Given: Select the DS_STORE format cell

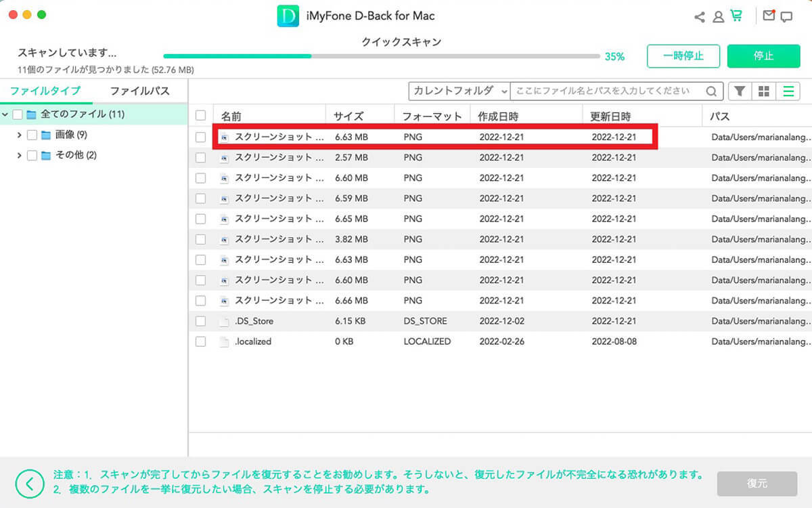Looking at the screenshot, I should tap(425, 321).
